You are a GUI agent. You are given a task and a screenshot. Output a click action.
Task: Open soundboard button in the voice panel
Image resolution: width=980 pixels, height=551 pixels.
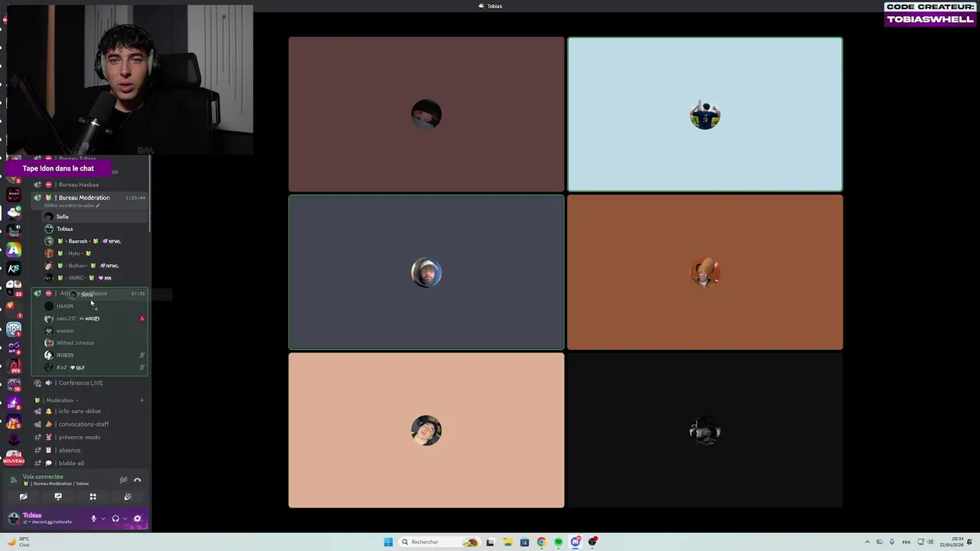click(128, 497)
